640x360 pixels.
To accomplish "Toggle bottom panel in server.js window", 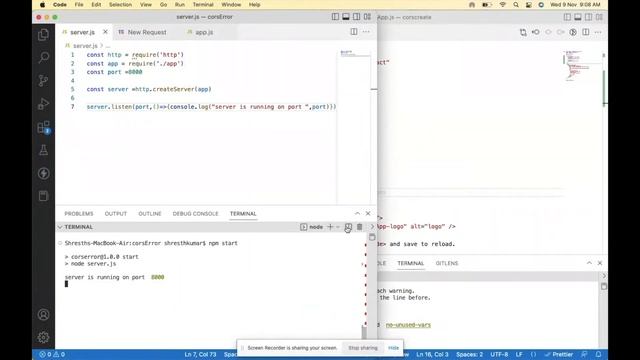I will click(x=346, y=17).
